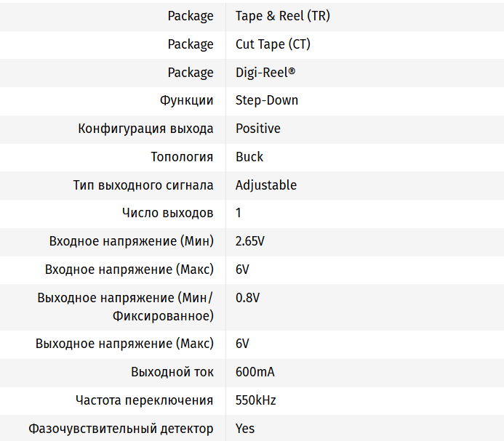504x441 pixels.
Task: Click the Выходное напряжение (Макс) label
Action: [x=124, y=344]
